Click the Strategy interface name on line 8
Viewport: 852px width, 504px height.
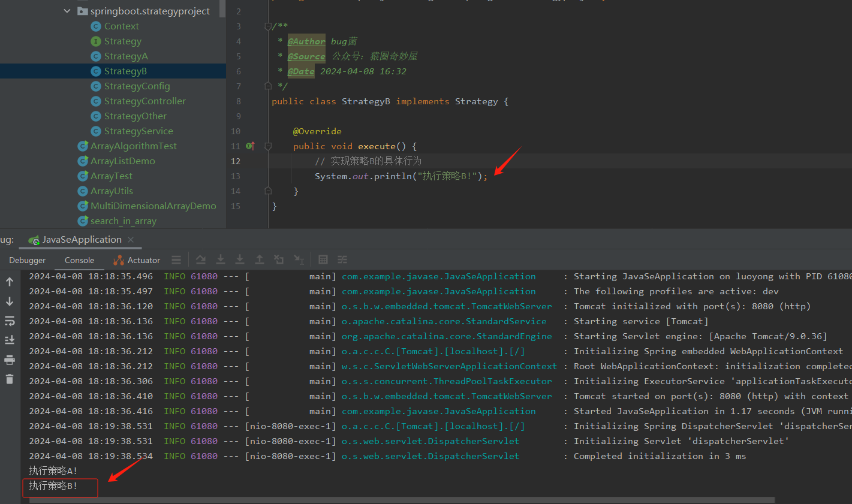point(477,101)
